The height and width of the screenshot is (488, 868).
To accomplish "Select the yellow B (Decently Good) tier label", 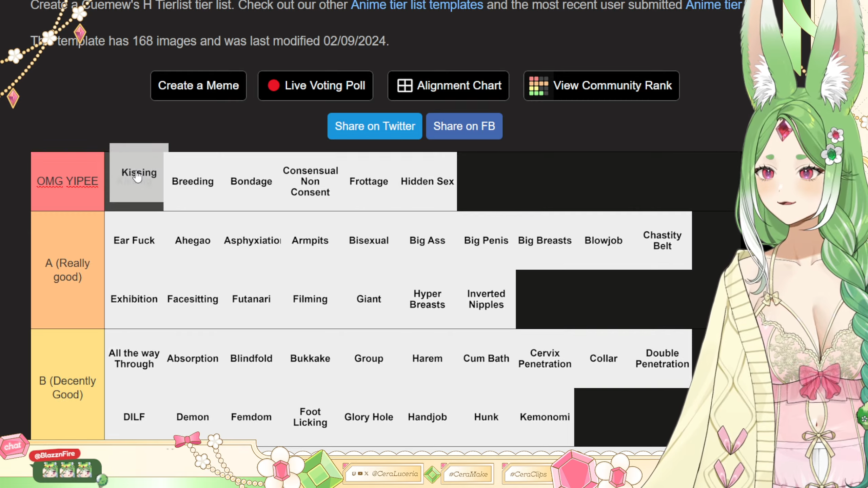I will tap(67, 387).
